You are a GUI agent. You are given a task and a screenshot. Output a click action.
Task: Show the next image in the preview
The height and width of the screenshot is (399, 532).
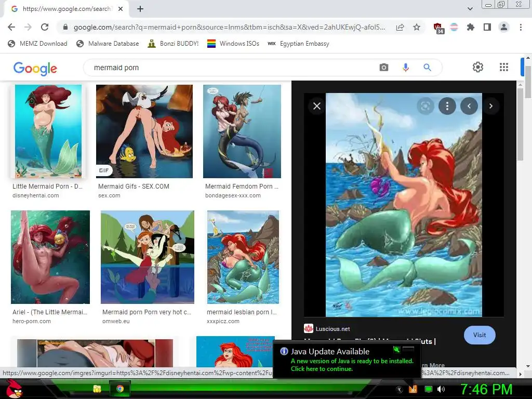pyautogui.click(x=490, y=106)
